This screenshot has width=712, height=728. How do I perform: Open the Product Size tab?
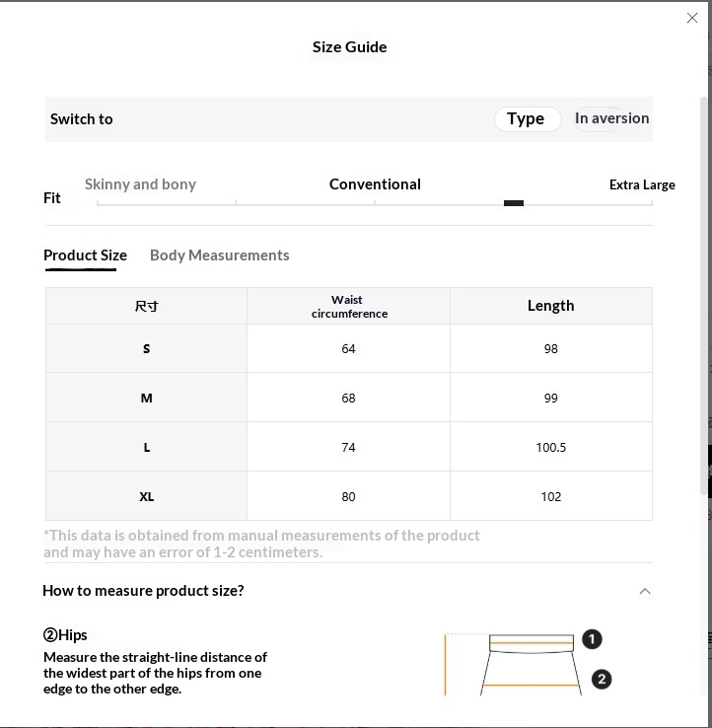point(85,255)
